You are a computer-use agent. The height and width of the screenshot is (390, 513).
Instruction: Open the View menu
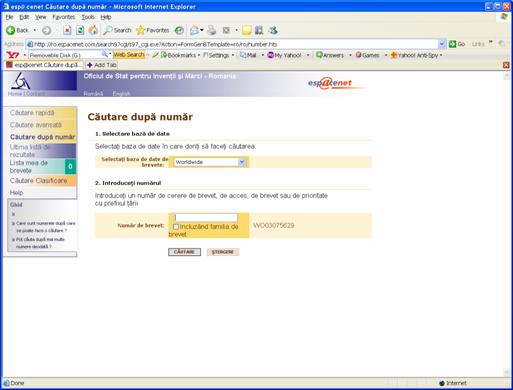coord(41,17)
